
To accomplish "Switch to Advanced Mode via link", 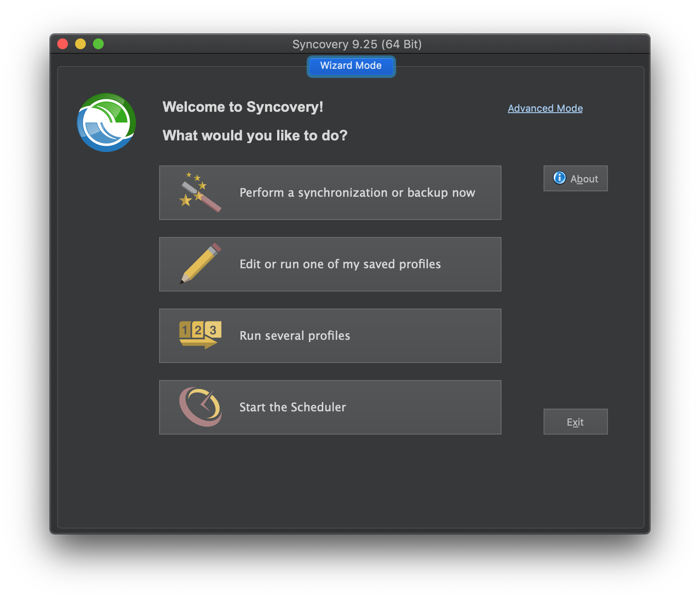I will click(x=545, y=108).
